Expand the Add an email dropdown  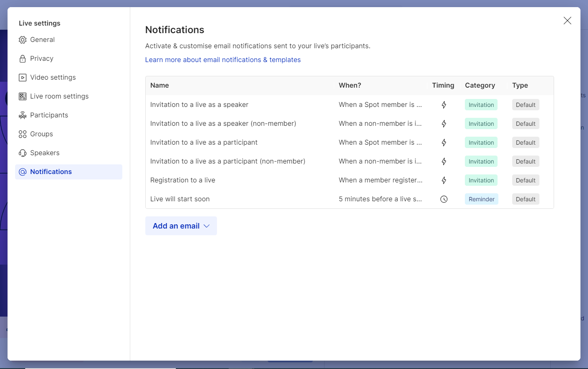181,226
